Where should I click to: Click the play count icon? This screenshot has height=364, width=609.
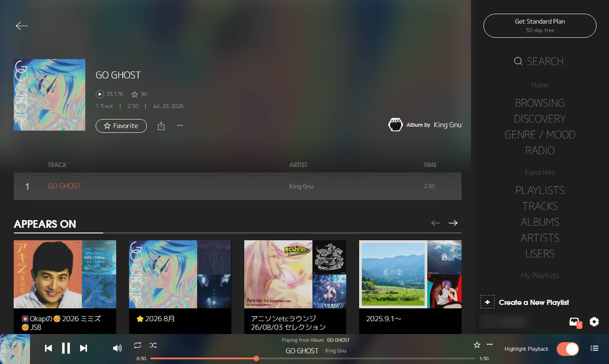pyautogui.click(x=100, y=94)
